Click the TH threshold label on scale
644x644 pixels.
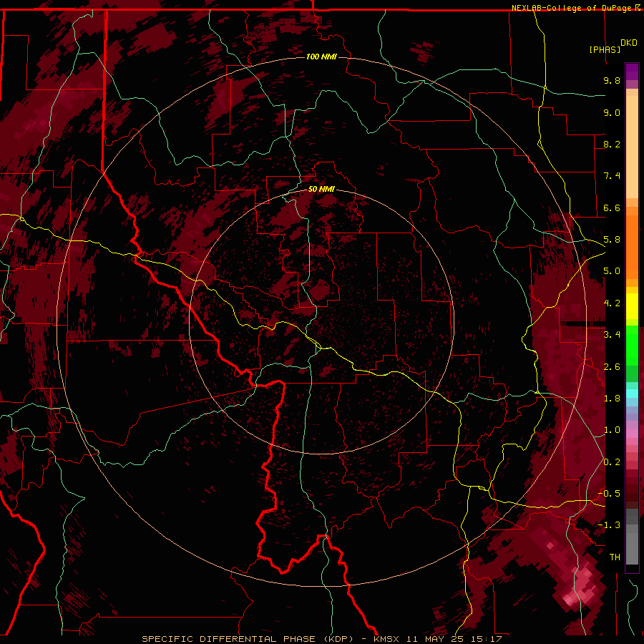click(615, 557)
